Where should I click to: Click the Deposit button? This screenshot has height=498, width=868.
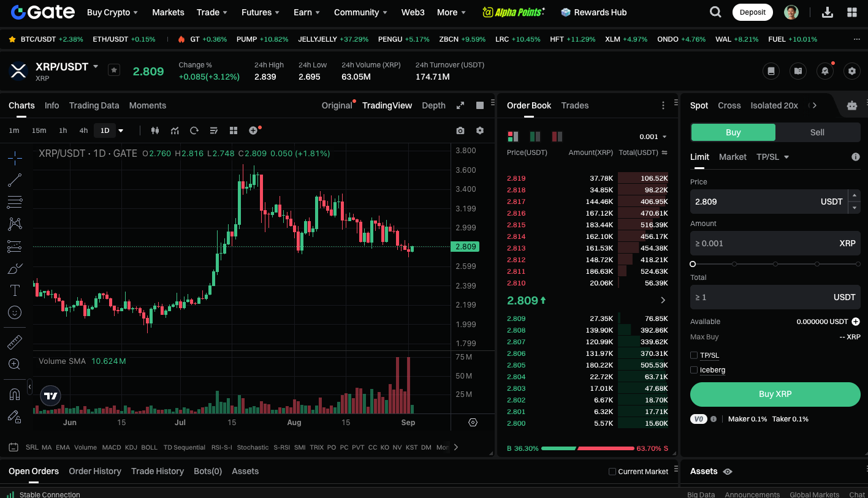tap(752, 12)
